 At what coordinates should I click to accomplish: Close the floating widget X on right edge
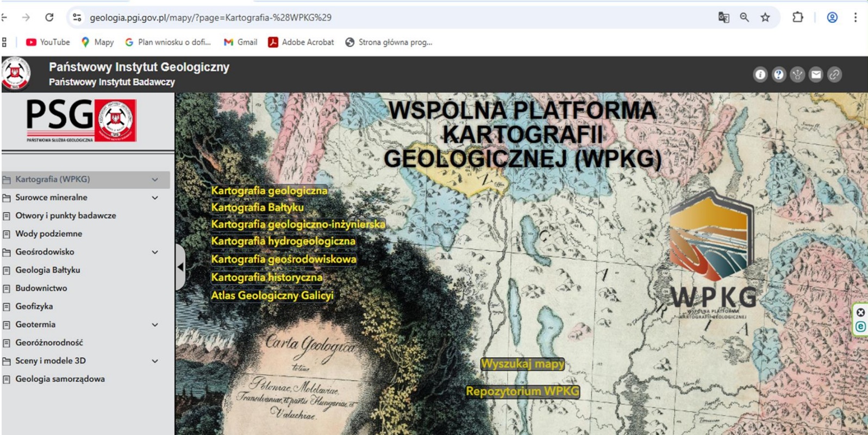coord(860,312)
